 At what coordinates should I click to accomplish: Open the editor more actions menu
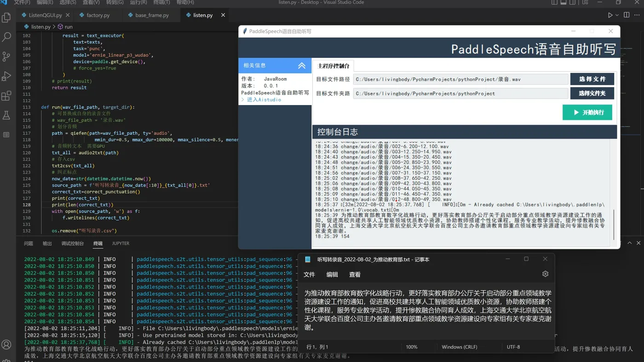pos(637,15)
